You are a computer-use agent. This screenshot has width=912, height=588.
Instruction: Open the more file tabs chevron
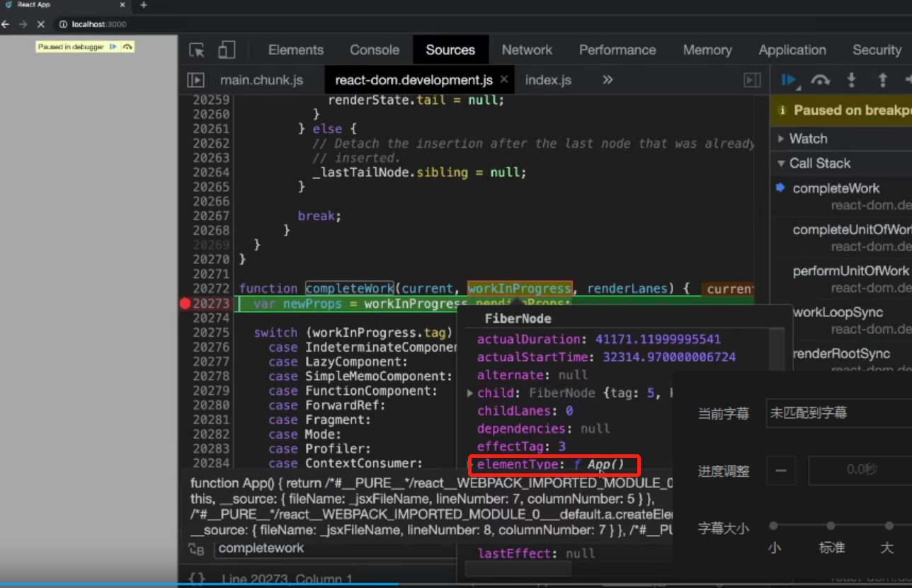(x=608, y=80)
